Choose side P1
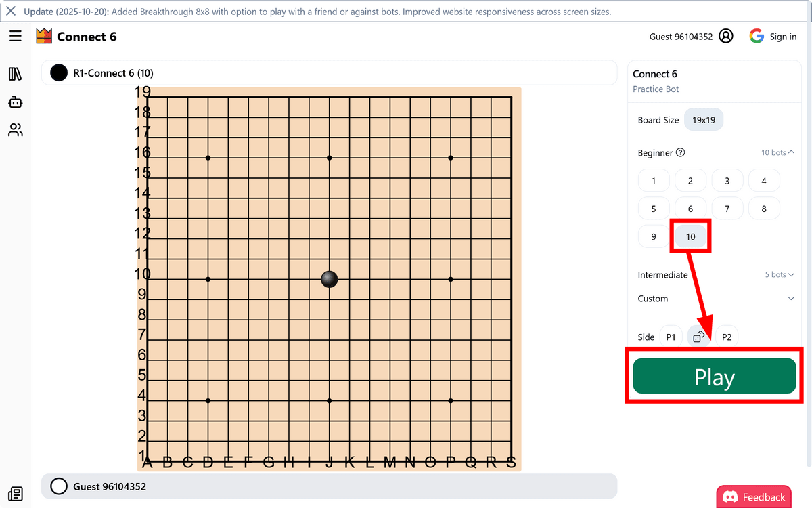Screen dimensions: 812x508 click(x=671, y=337)
